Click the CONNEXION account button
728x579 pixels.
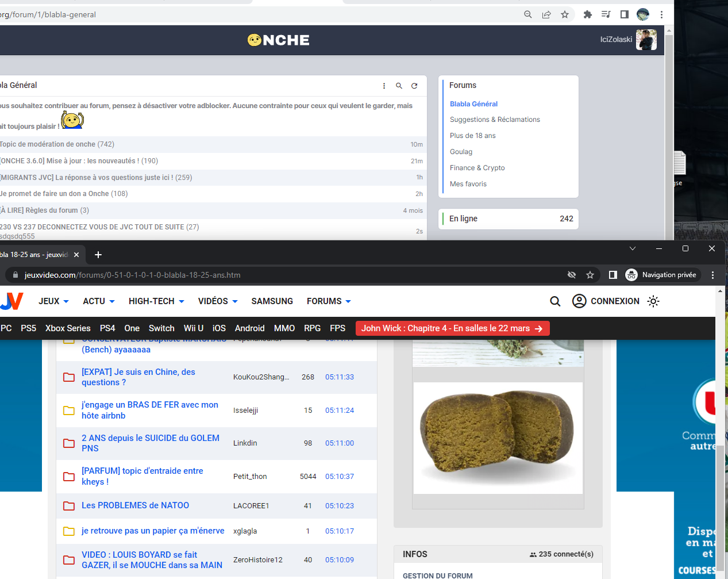coord(606,301)
